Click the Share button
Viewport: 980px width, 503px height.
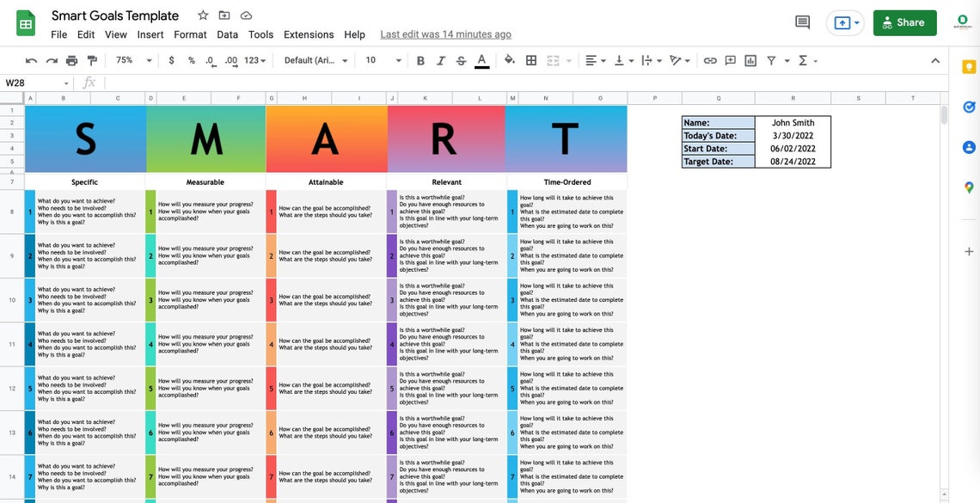pos(904,22)
